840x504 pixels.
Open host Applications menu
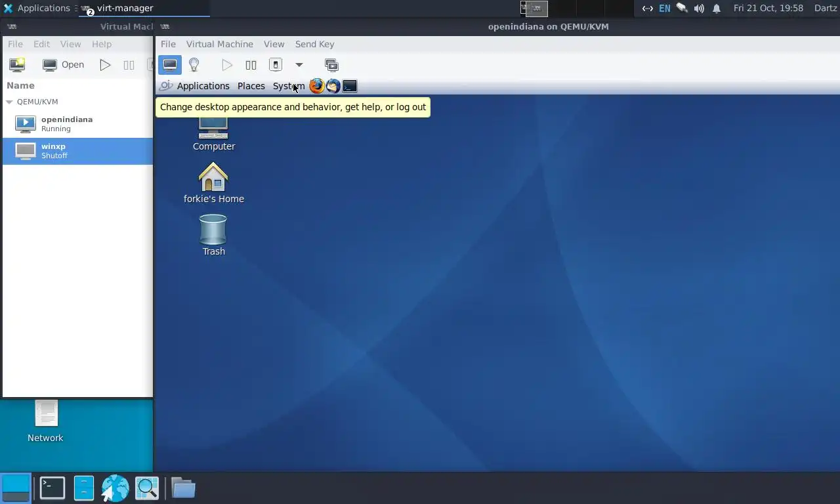(x=36, y=8)
